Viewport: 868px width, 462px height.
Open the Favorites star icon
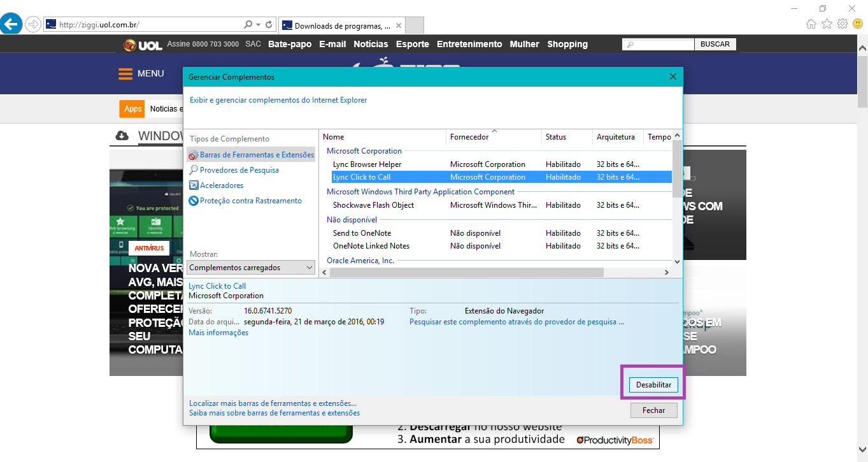(827, 24)
